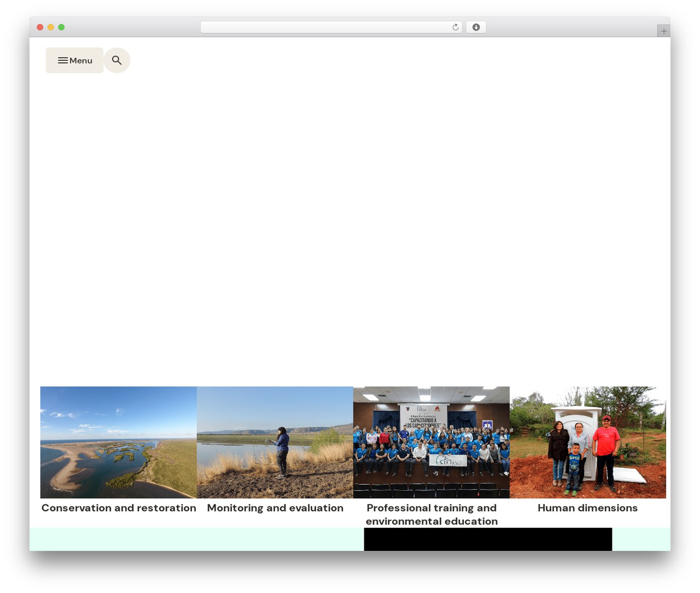Open the hamburger Menu button
The height and width of the screenshot is (593, 700).
click(x=74, y=60)
